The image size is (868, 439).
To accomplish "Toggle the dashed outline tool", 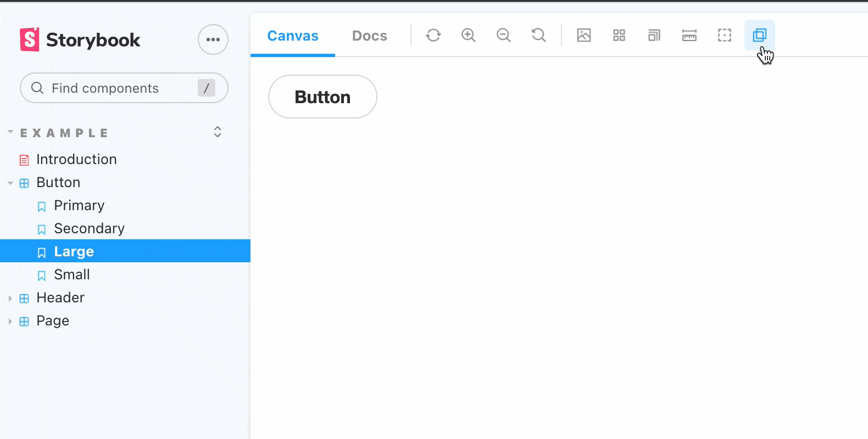I will (x=725, y=35).
